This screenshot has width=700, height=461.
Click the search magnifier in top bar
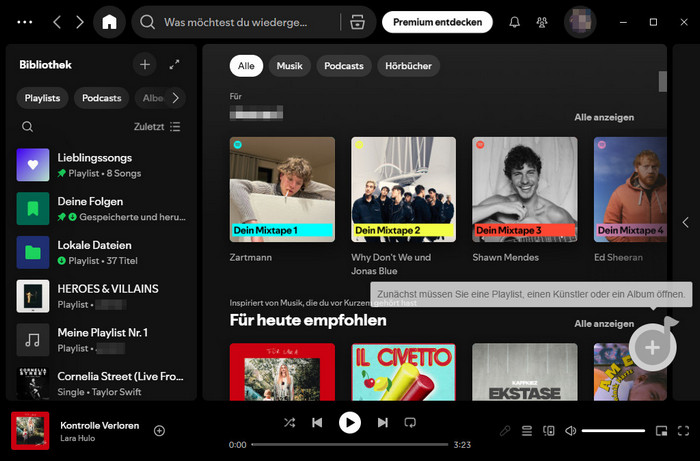click(147, 22)
